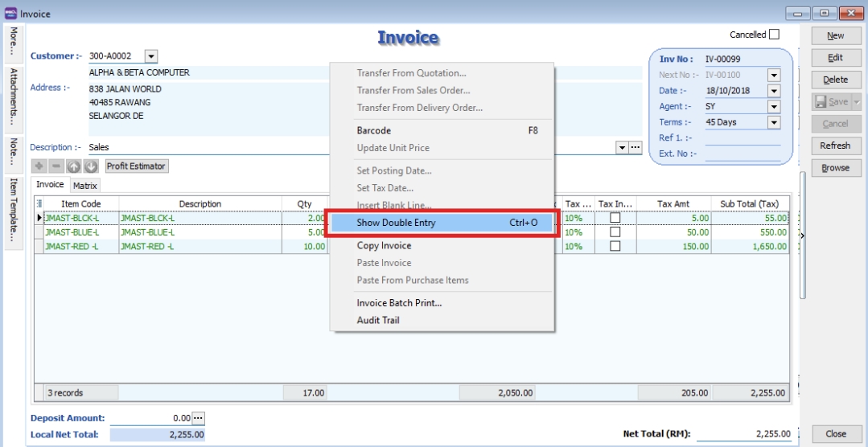
Task: Click the Invoice window app icon
Action: [x=10, y=14]
